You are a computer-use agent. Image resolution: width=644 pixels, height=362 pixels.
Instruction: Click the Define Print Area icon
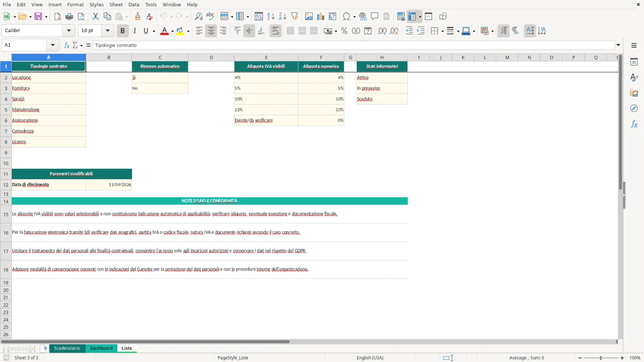(x=401, y=16)
